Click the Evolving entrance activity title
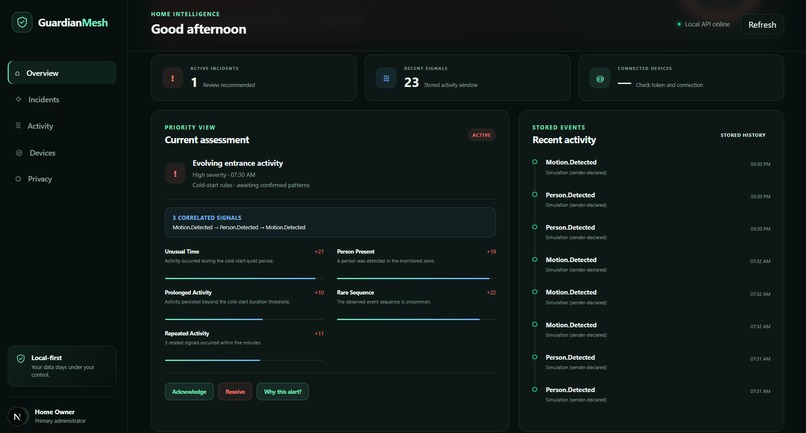This screenshot has width=806, height=433. 237,163
